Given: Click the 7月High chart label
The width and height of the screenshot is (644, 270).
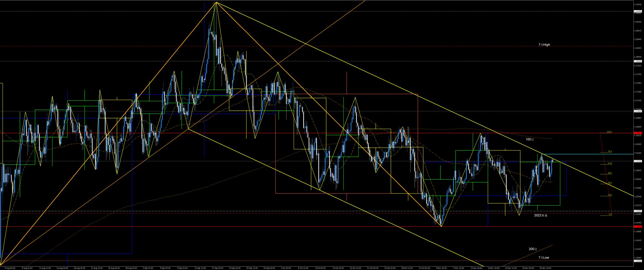Looking at the screenshot, I should [x=544, y=45].
